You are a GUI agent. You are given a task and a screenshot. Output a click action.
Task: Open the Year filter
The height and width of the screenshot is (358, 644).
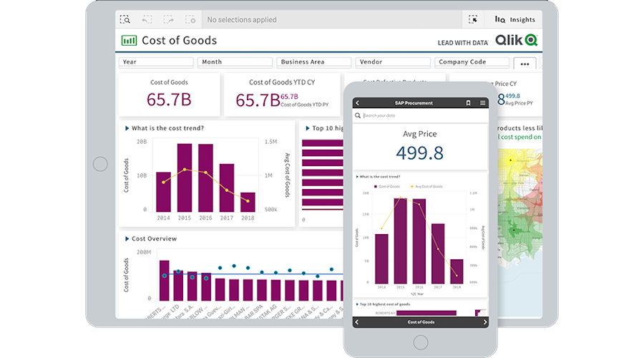(x=156, y=62)
